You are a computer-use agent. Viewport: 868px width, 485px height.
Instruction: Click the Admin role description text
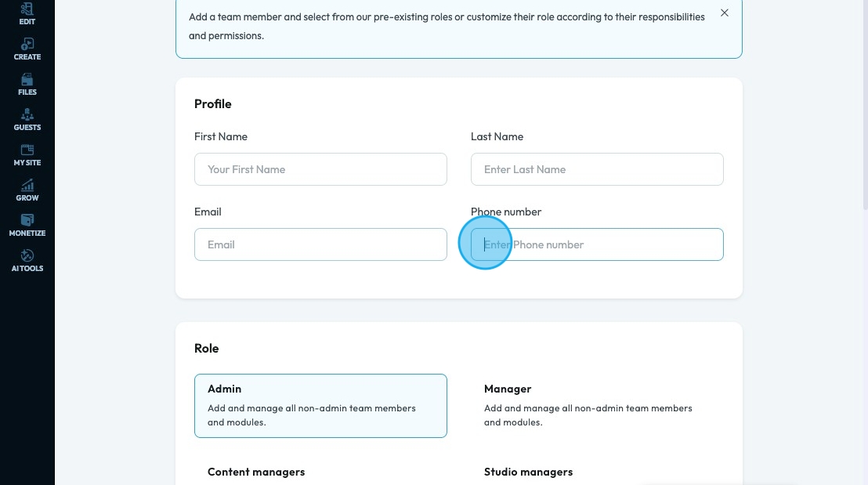click(x=312, y=415)
